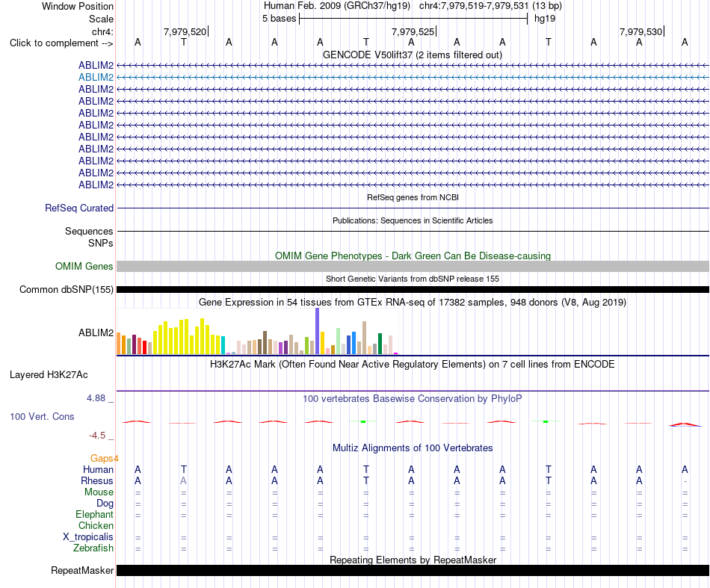Open the Layered H3K27Ac track label

coord(49,375)
